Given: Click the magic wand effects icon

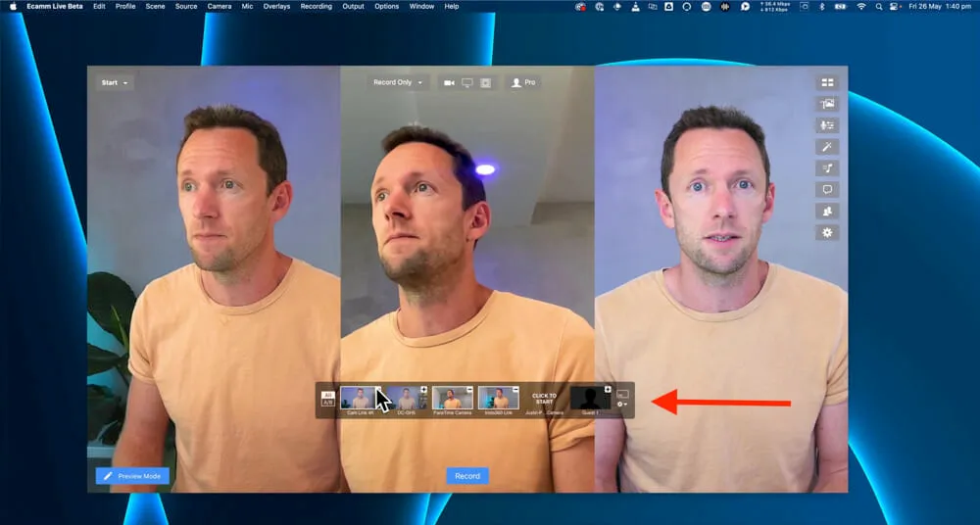Looking at the screenshot, I should click(x=827, y=147).
